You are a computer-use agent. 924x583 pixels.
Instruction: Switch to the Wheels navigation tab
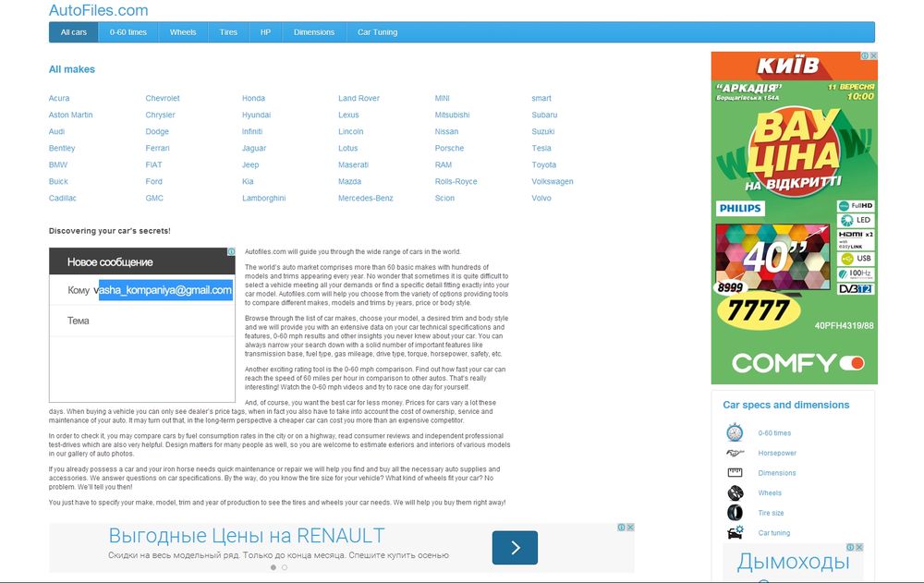pos(183,32)
